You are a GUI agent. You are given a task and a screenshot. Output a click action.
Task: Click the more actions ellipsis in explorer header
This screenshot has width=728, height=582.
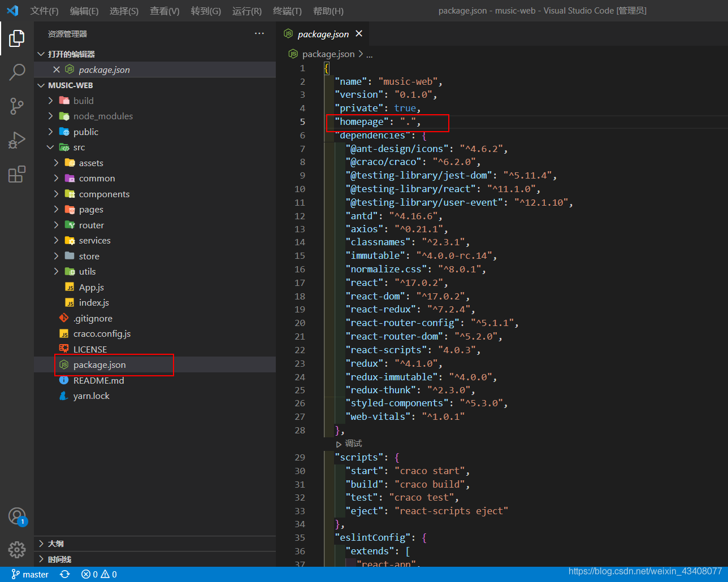pos(259,33)
